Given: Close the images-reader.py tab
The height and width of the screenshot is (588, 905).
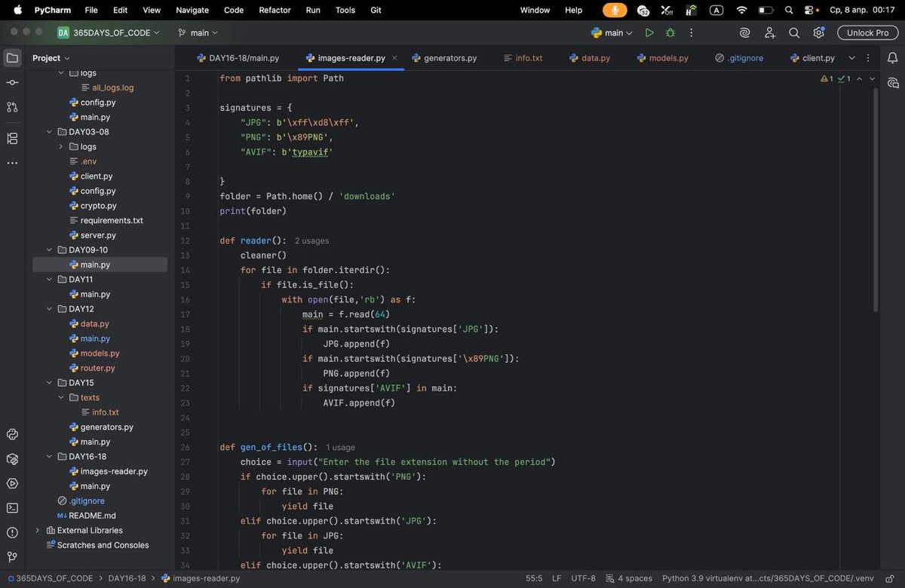Looking at the screenshot, I should (x=394, y=58).
